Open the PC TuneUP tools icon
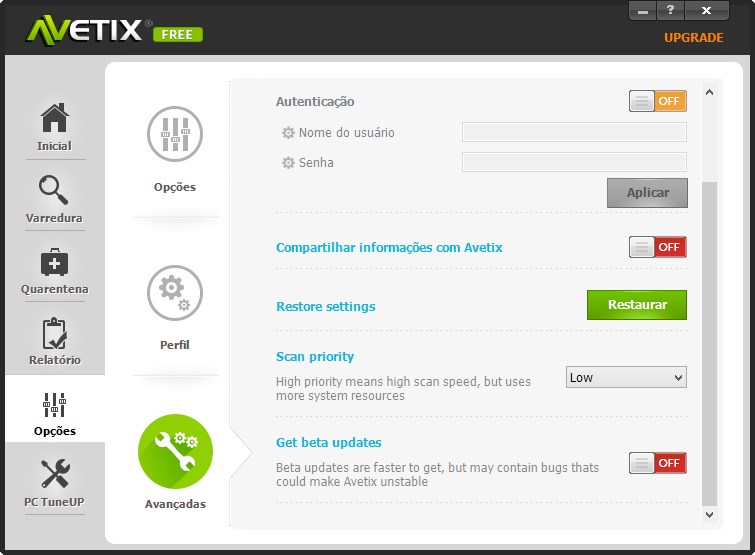The height and width of the screenshot is (555, 755). tap(55, 474)
